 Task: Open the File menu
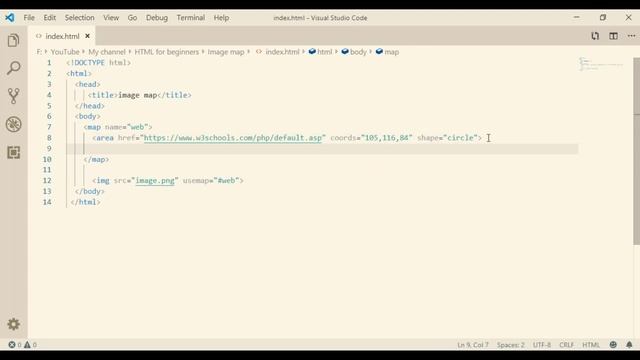coord(29,18)
